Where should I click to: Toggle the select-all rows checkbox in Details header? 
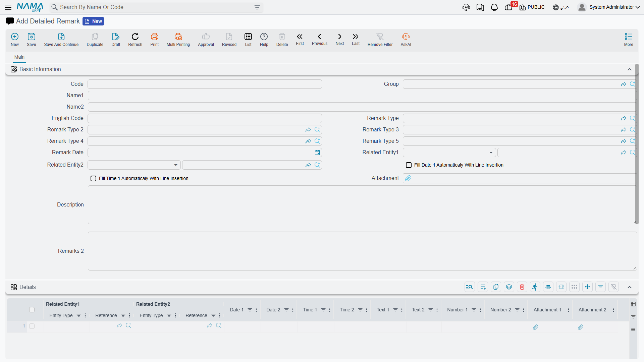pos(32,310)
